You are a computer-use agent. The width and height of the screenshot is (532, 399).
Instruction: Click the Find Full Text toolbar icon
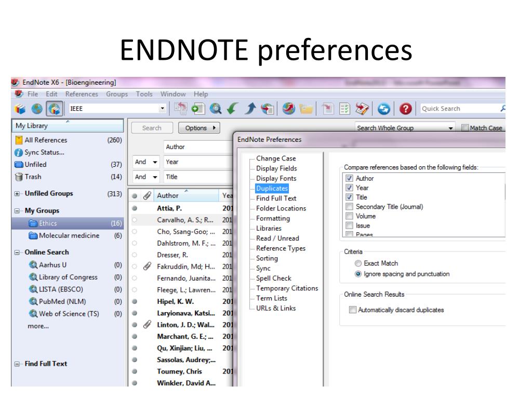pyautogui.click(x=268, y=109)
